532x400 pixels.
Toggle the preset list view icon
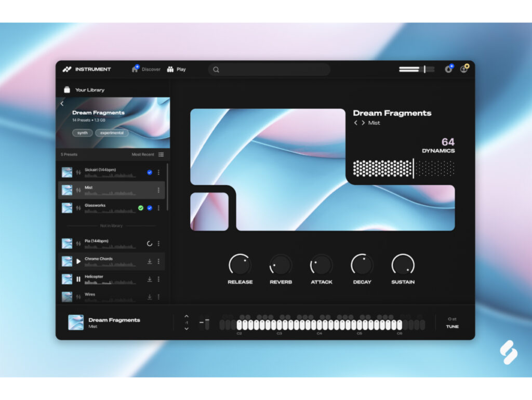click(x=161, y=154)
